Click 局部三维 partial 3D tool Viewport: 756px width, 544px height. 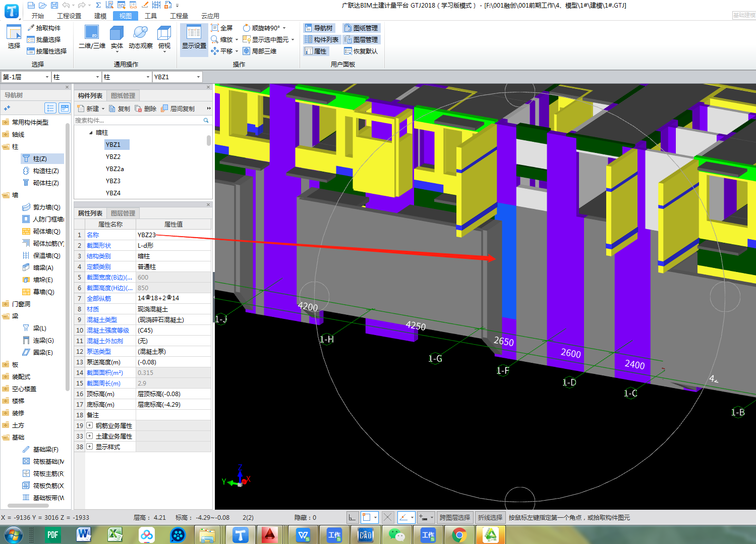(x=260, y=51)
